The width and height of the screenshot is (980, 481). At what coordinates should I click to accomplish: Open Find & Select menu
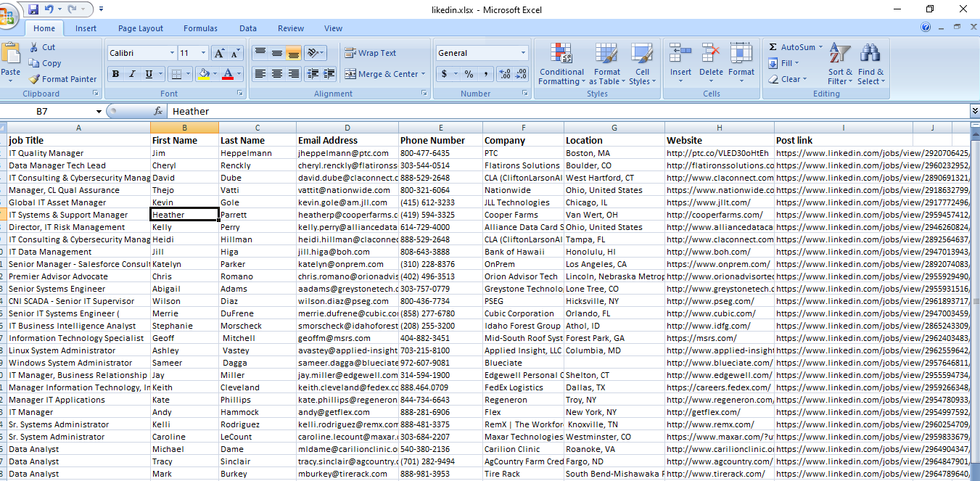coord(870,64)
